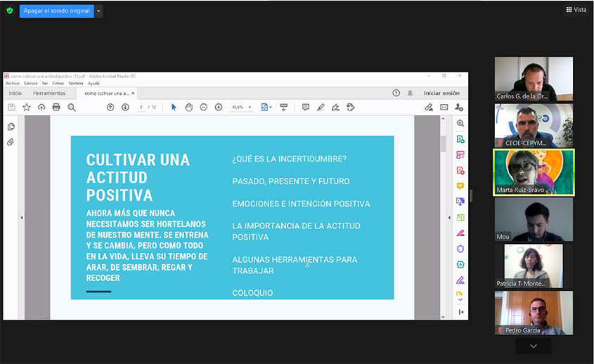Select the hand pan tool
The image size is (594, 364).
188,108
